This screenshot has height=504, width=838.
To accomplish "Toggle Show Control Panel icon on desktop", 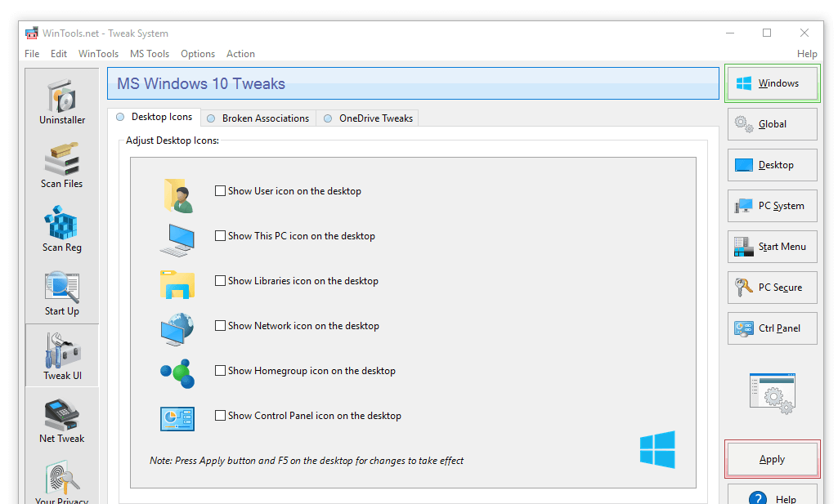I will [220, 415].
